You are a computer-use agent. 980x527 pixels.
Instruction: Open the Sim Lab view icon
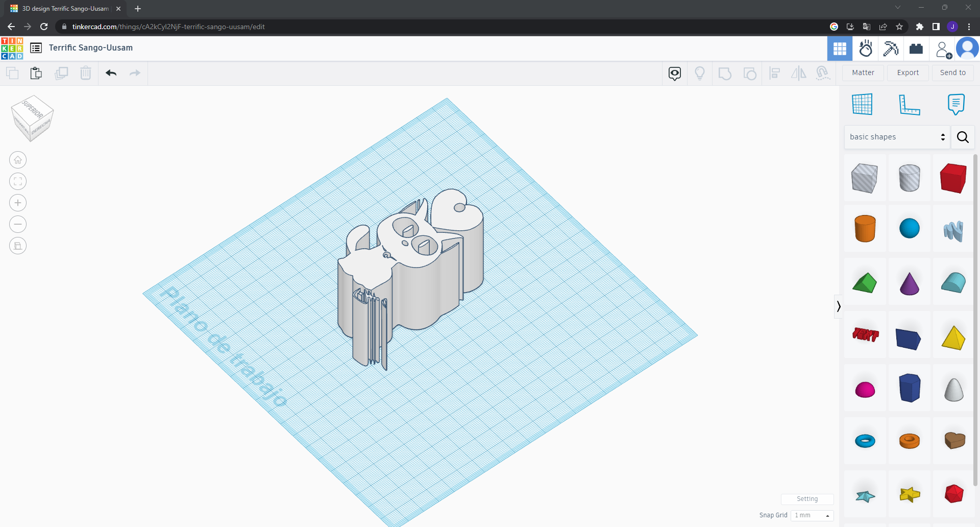pyautogui.click(x=866, y=49)
